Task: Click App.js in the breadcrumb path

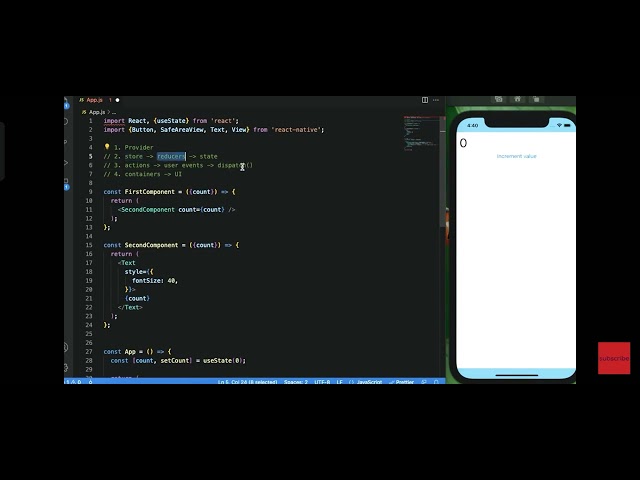Action: pyautogui.click(x=97, y=112)
